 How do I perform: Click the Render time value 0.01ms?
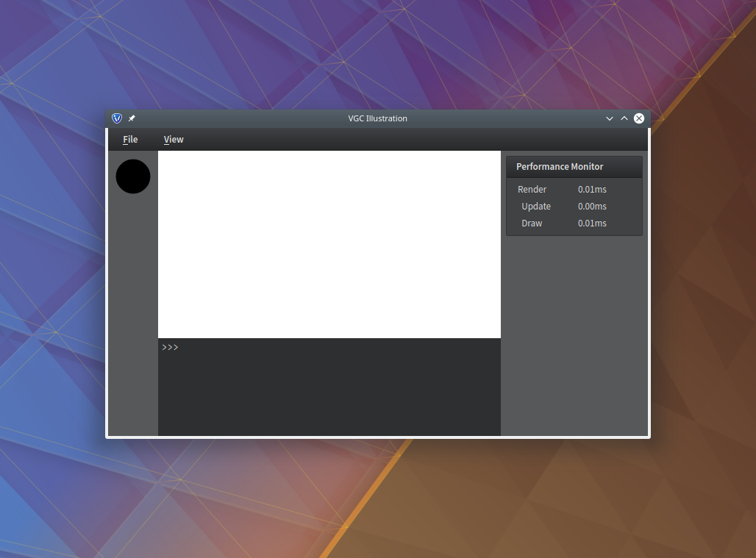tap(592, 190)
